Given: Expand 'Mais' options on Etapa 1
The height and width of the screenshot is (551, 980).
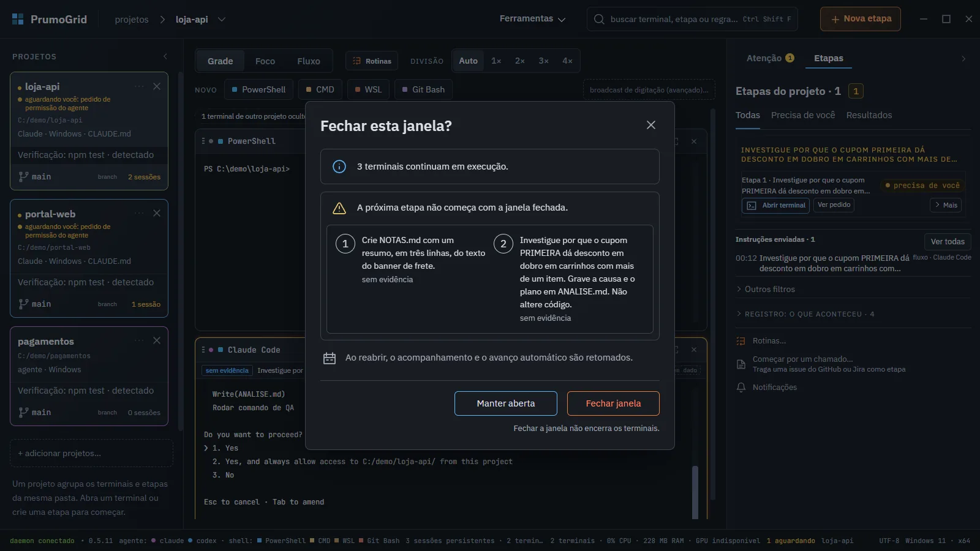Looking at the screenshot, I should [946, 205].
